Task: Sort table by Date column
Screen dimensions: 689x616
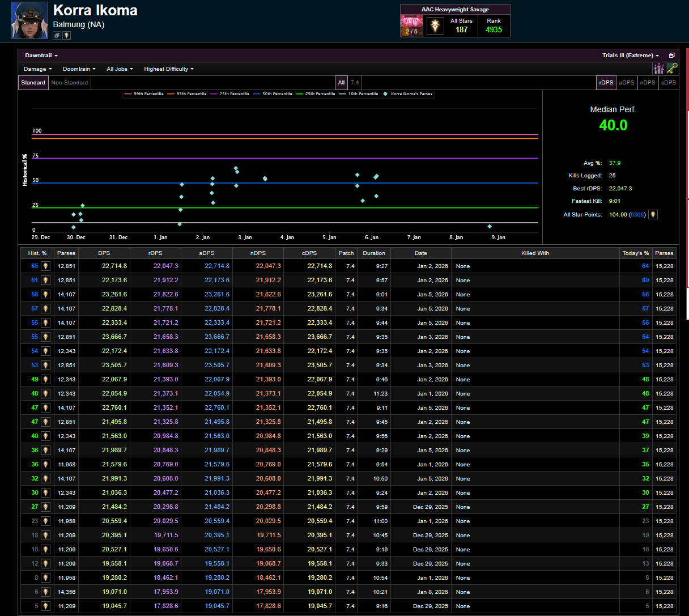Action: click(421, 253)
